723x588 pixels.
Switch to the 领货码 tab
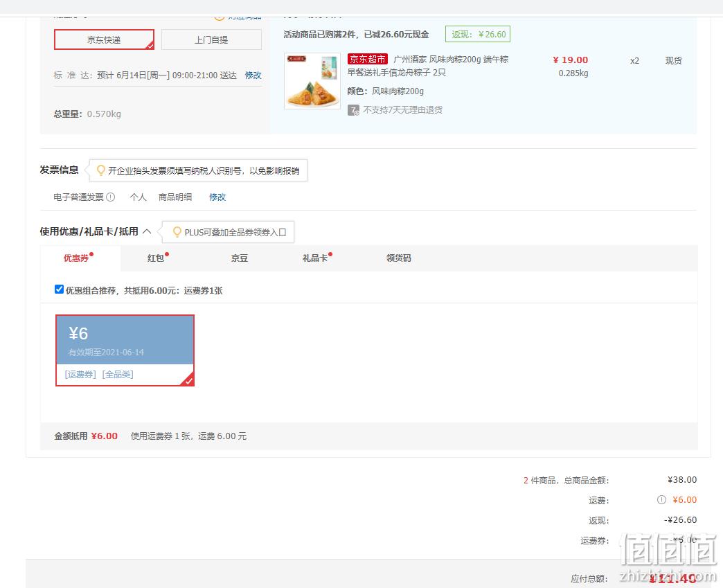(398, 258)
